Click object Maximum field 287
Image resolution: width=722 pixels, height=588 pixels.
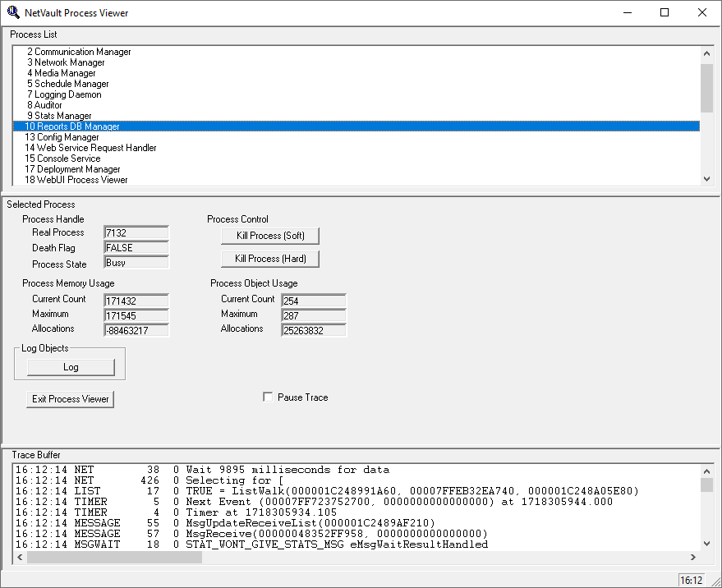click(314, 315)
